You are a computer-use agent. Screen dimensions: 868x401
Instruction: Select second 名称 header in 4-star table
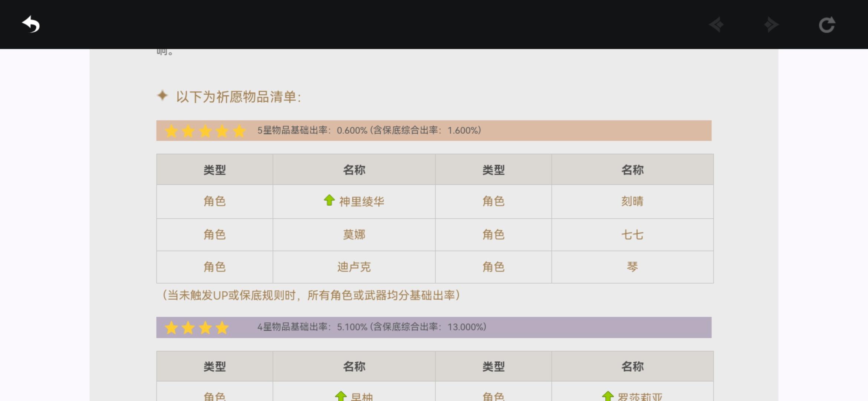click(x=632, y=366)
